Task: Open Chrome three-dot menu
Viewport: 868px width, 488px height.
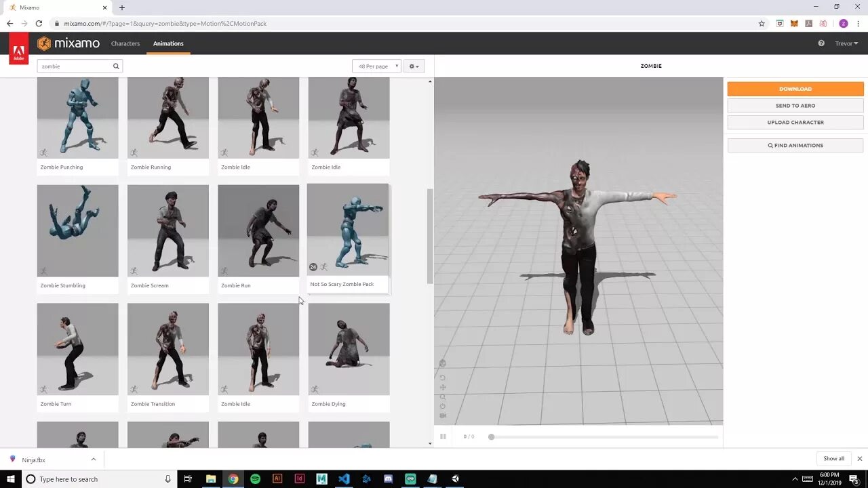Action: [858, 23]
